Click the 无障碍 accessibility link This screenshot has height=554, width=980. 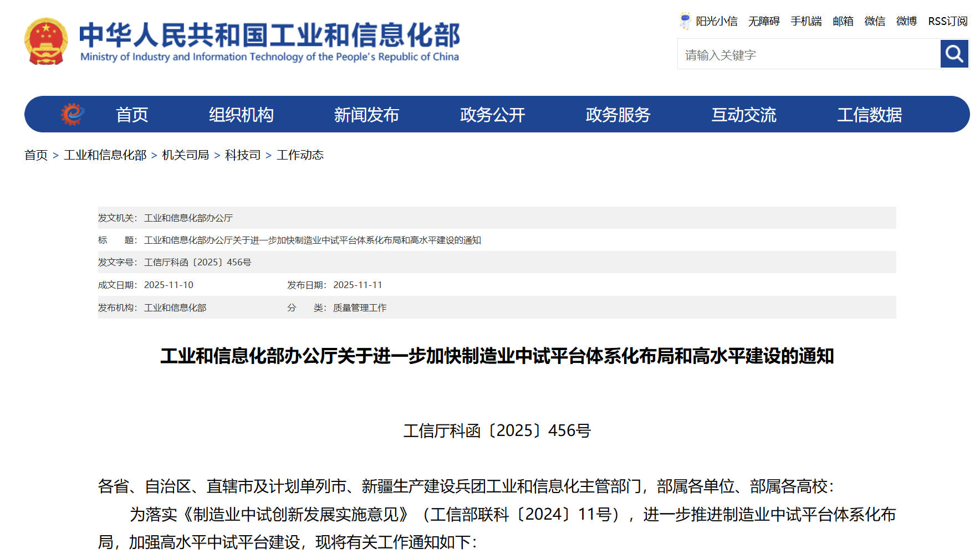[764, 21]
